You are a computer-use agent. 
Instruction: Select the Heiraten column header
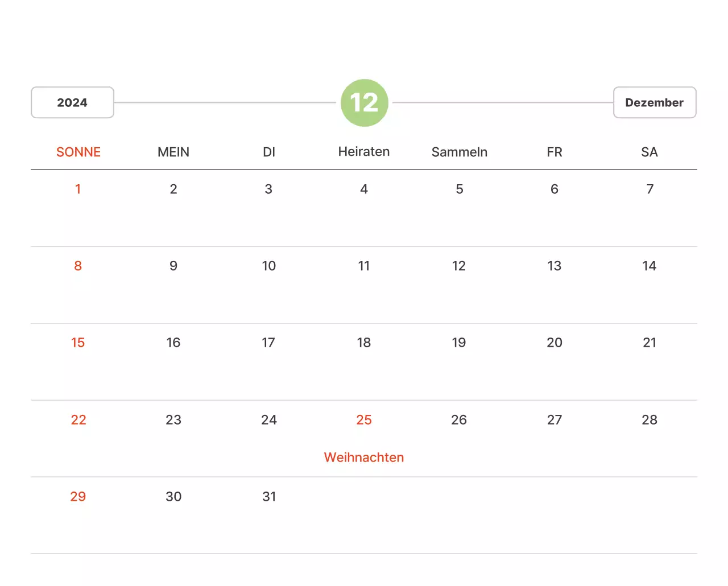click(364, 152)
